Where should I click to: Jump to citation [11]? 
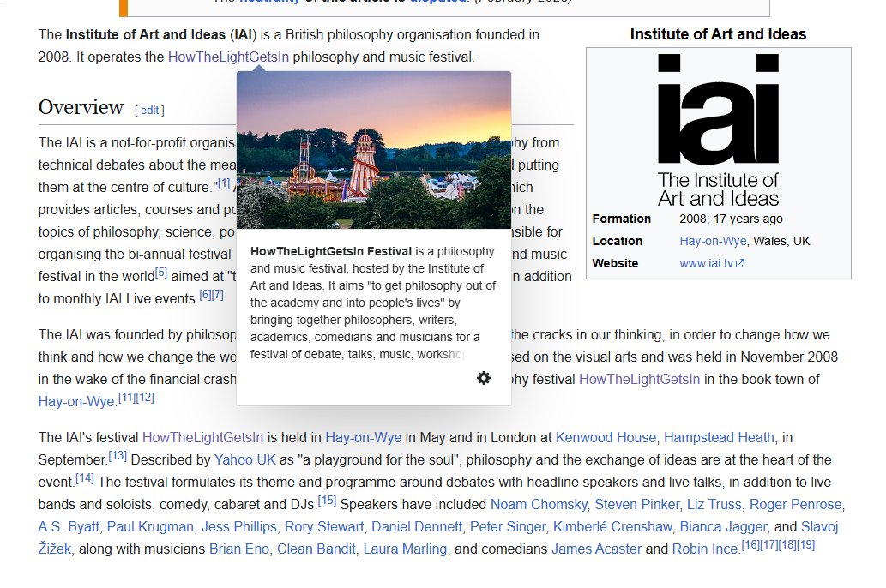tap(127, 398)
